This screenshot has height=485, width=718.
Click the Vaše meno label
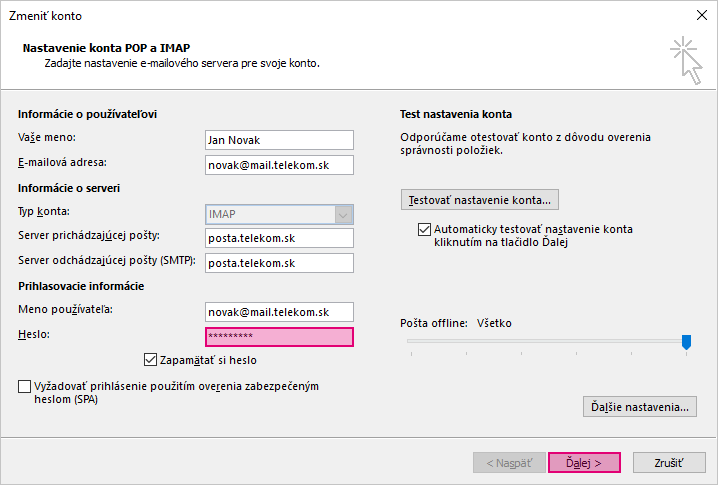pos(47,137)
